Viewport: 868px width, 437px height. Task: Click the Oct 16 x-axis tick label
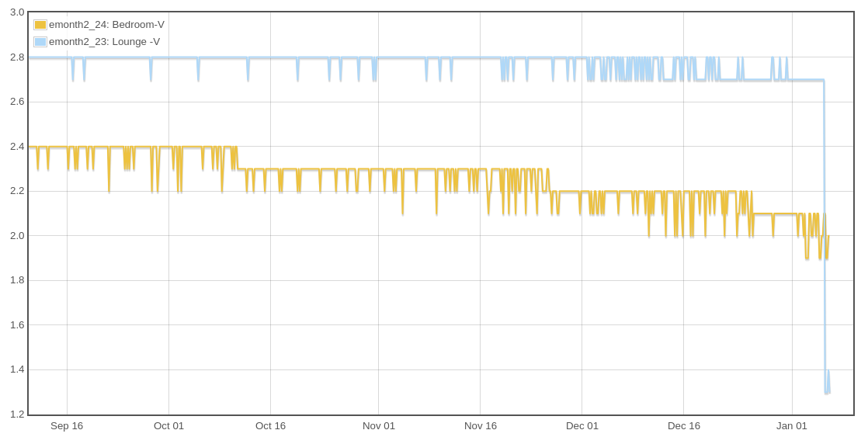(x=270, y=425)
